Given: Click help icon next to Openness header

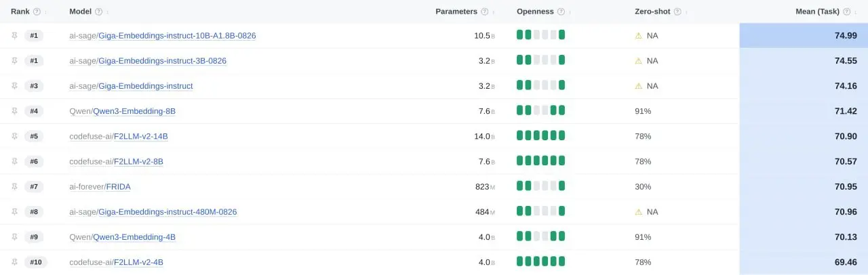Looking at the screenshot, I should click(x=561, y=12).
